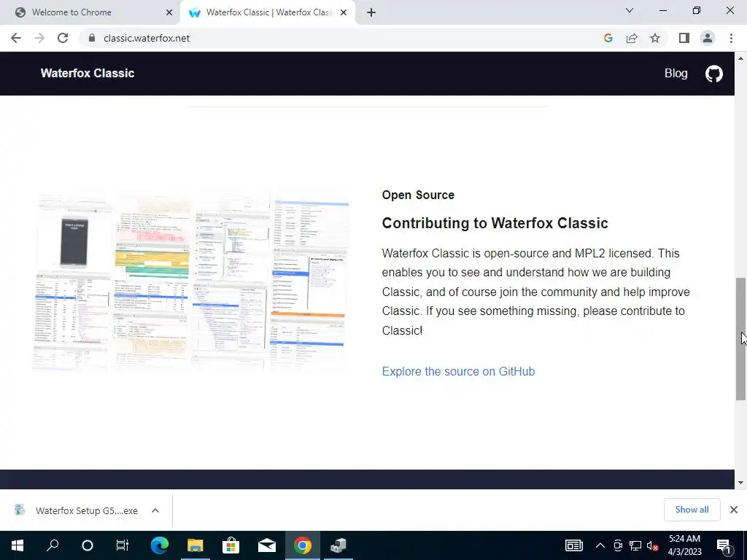
Task: Click the Meet Now tray icon
Action: 618,545
